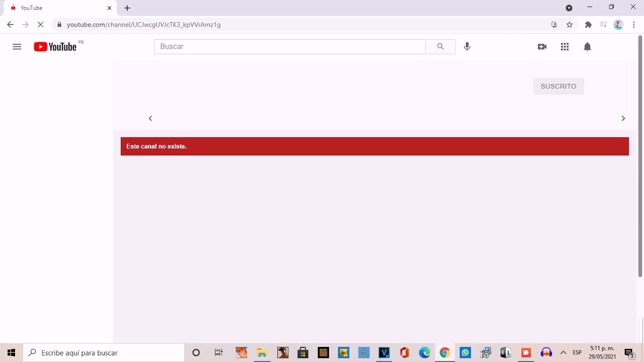
Task: Open Microsoft Edge from the taskbar
Action: (425, 353)
